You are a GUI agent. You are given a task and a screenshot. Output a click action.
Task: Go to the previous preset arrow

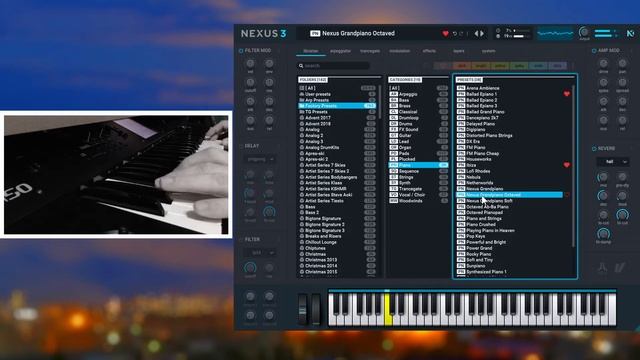click(x=476, y=33)
